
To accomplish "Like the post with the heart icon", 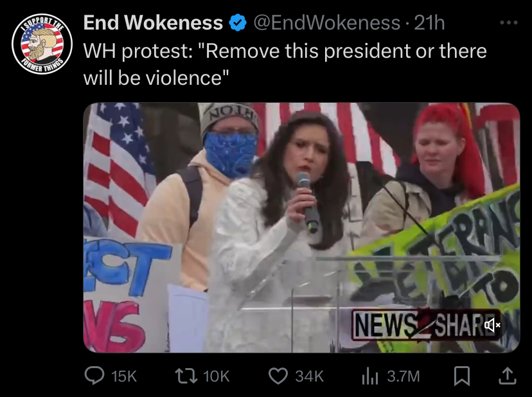I will coord(278,376).
